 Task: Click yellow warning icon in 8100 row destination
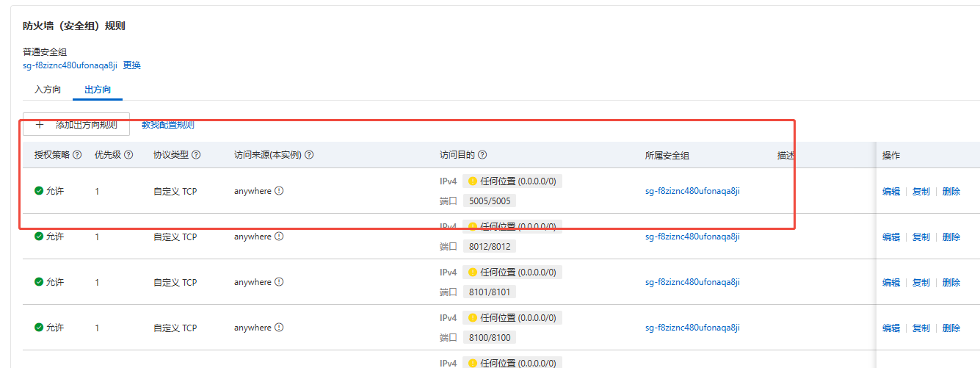473,317
